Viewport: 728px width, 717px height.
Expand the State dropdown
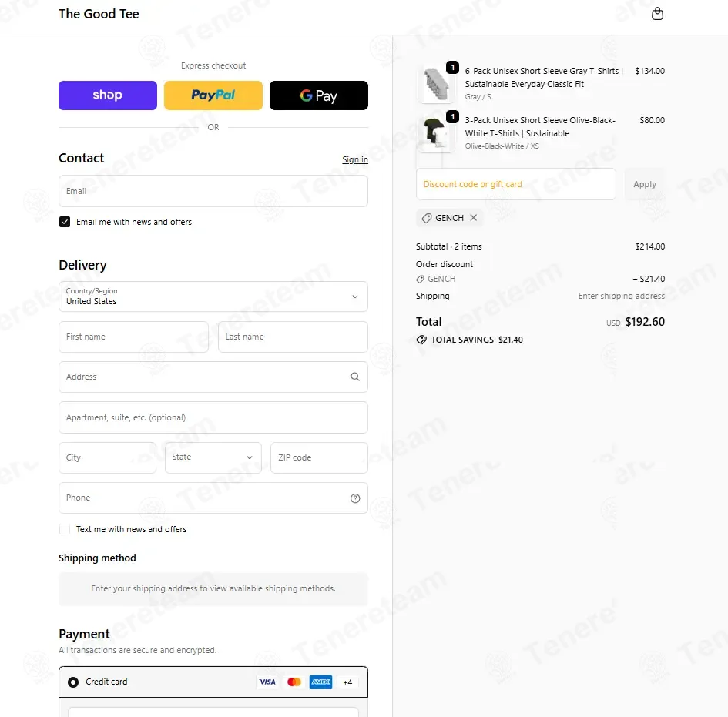point(213,457)
